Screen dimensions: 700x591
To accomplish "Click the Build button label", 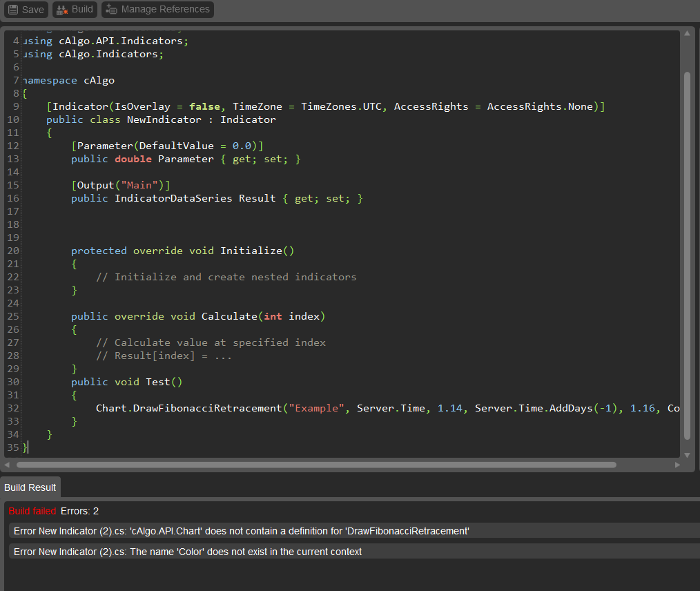I will pos(82,10).
